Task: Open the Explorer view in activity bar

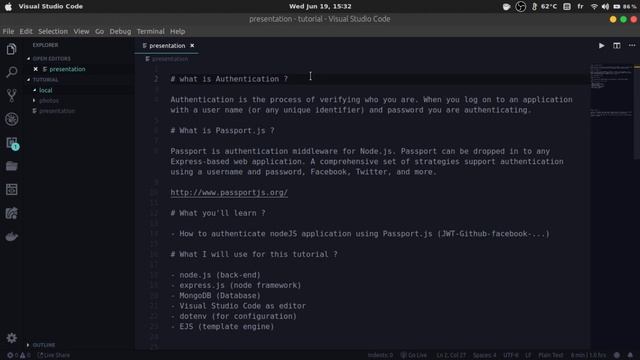Action: click(x=11, y=49)
